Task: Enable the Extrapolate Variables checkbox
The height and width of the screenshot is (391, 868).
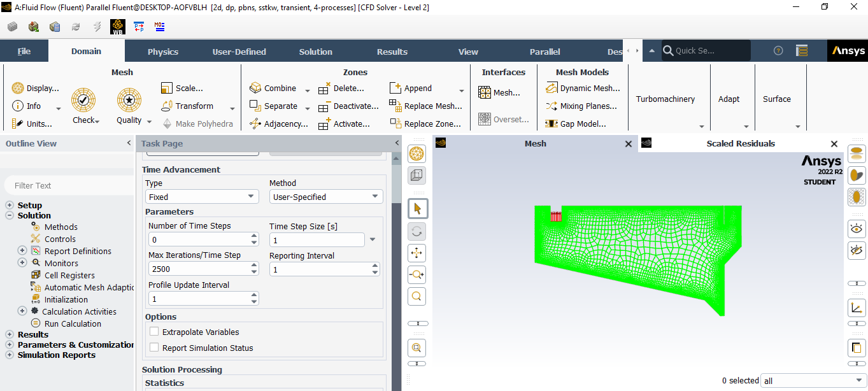Action: [x=154, y=332]
